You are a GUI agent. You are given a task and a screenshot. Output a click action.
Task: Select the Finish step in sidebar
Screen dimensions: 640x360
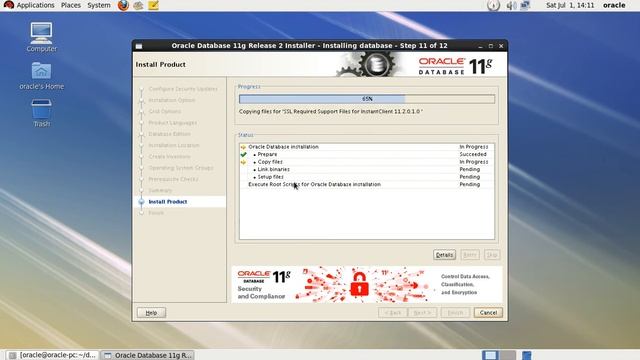[x=156, y=213]
